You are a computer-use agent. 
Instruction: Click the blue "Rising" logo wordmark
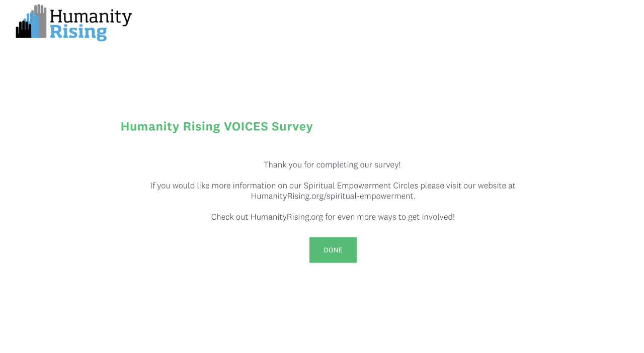point(78,33)
